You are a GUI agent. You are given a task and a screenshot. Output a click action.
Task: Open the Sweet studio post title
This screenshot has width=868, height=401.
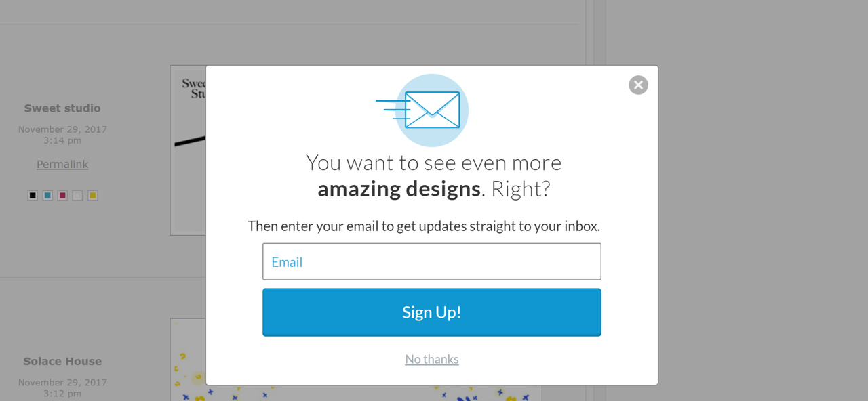point(62,108)
